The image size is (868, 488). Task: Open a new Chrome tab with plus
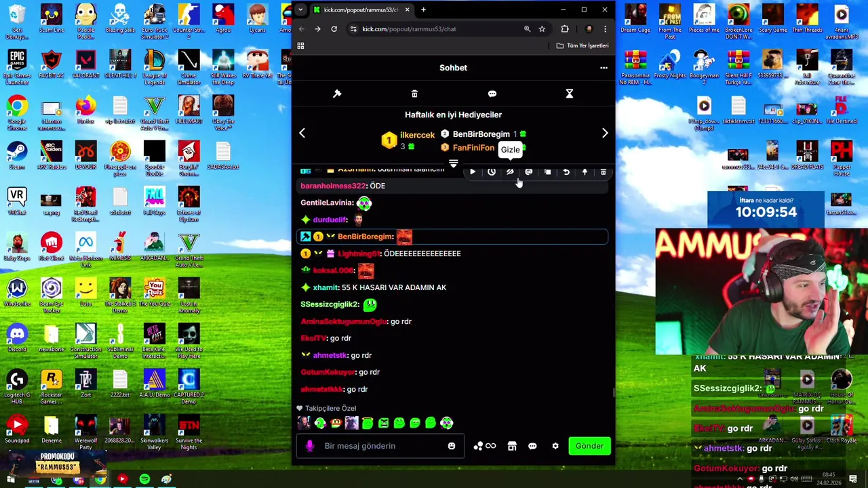click(x=423, y=9)
